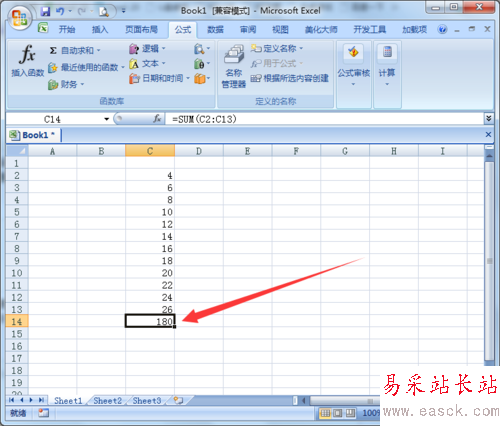Expand Undo history dropdown

(70, 11)
